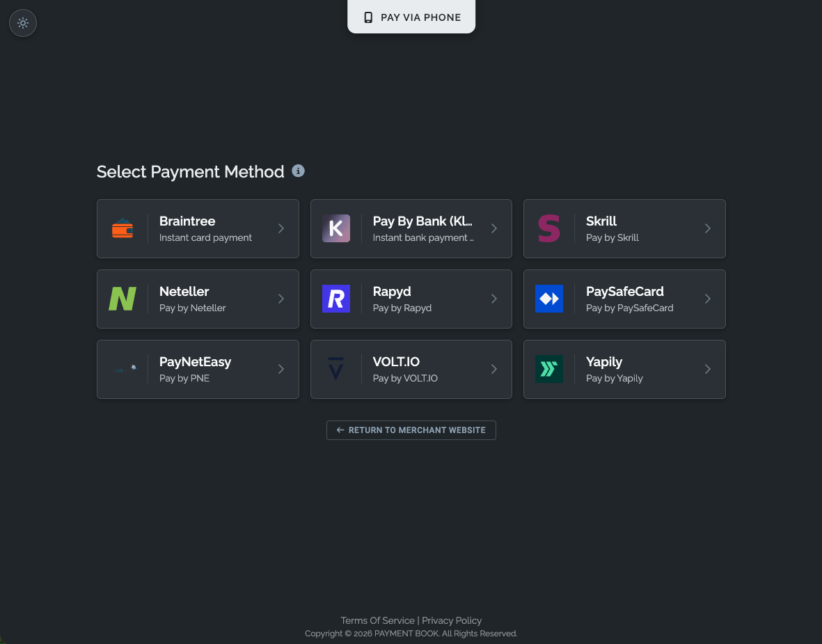
Task: Click the info icon beside Select Payment Method
Action: pyautogui.click(x=299, y=171)
